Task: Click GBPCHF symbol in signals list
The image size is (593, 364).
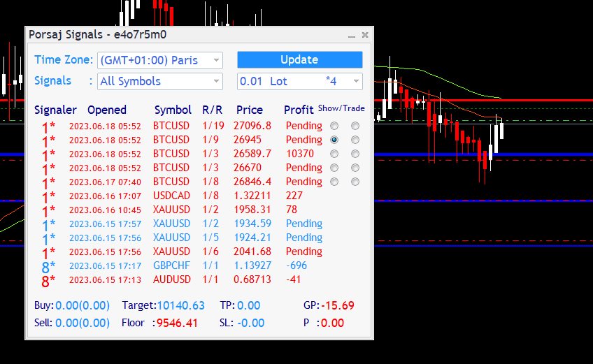Action: click(x=171, y=265)
